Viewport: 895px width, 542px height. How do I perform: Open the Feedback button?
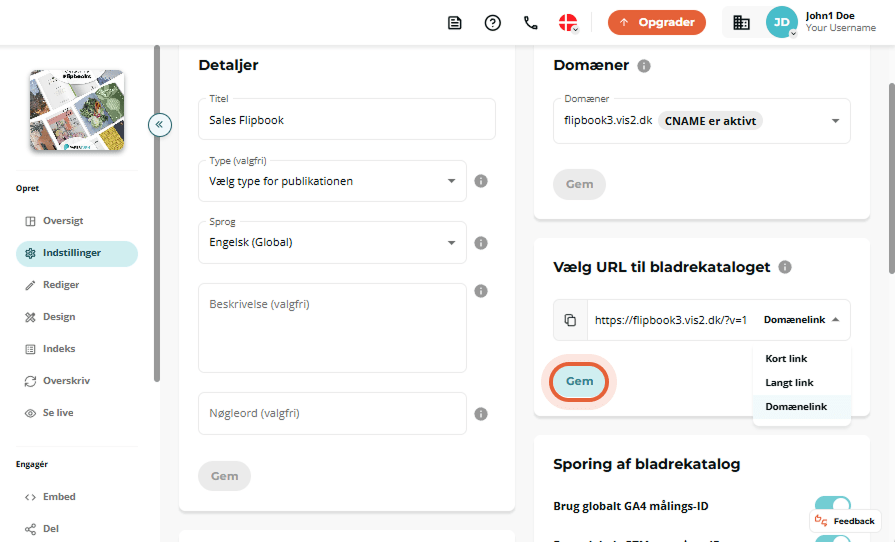[845, 521]
